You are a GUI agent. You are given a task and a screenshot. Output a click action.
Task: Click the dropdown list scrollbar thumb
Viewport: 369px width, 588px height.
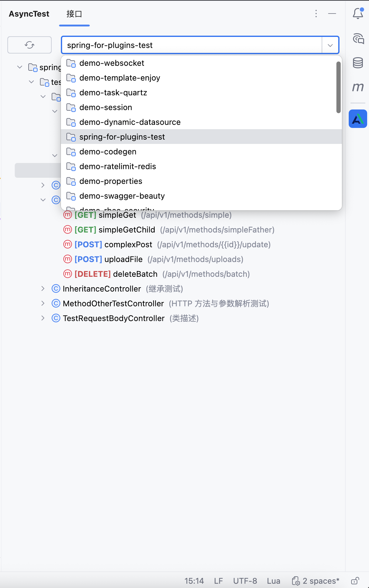(338, 87)
